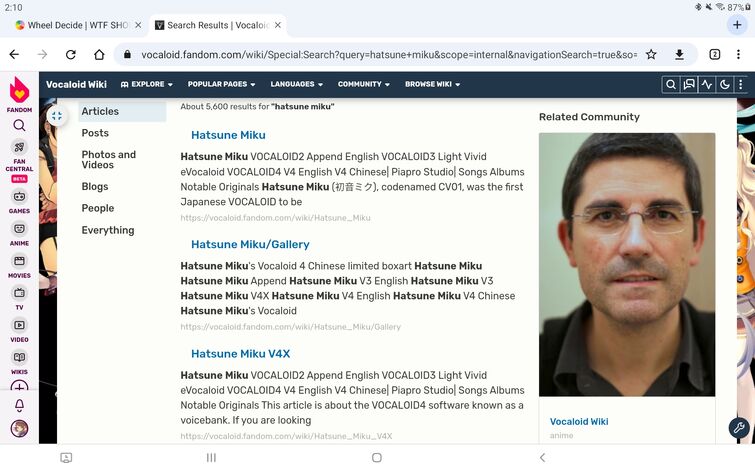Click the wiki/Hatsune_Miku URL text
This screenshot has height=472, width=755.
pyautogui.click(x=275, y=218)
